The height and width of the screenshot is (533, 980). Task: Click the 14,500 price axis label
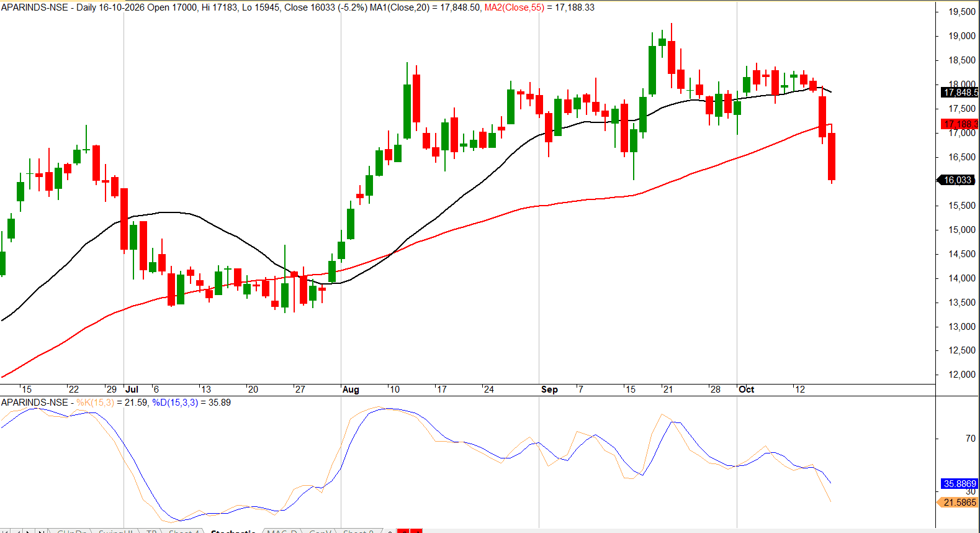[x=962, y=254]
